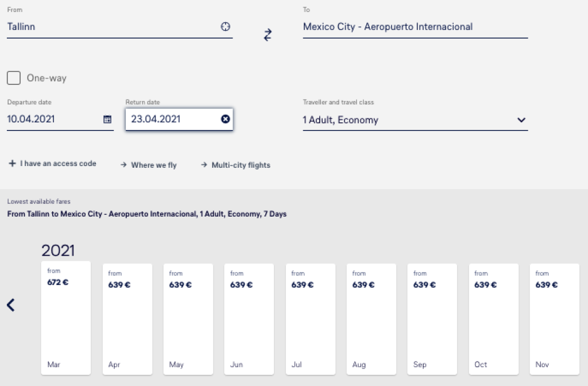The image size is (588, 386).
Task: Expand the Traveller and travel class dropdown
Action: (521, 120)
